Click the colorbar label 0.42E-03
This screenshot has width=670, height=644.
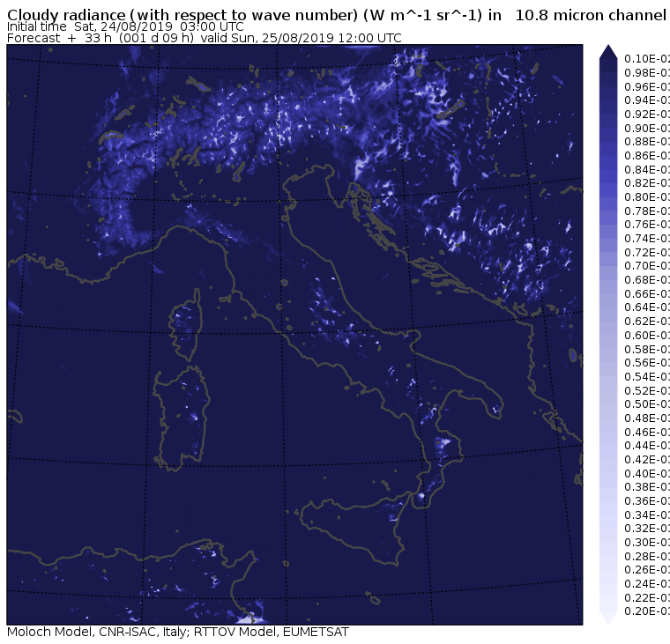(x=647, y=460)
